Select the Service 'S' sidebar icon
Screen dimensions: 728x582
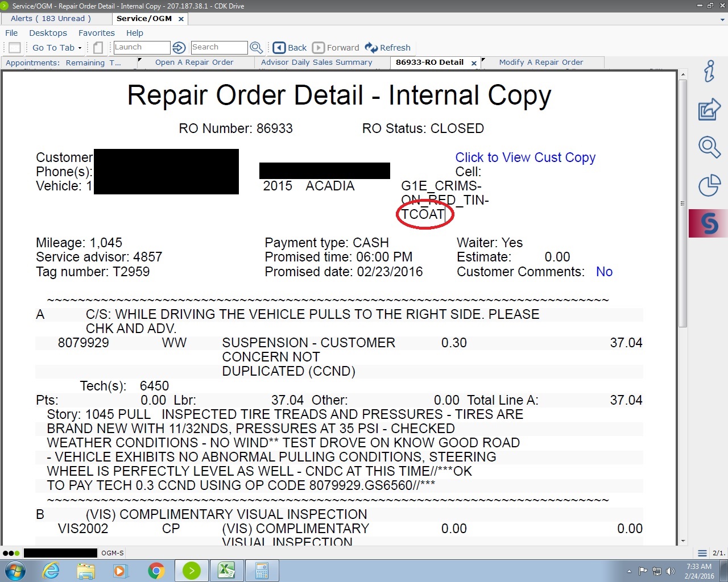click(x=709, y=223)
